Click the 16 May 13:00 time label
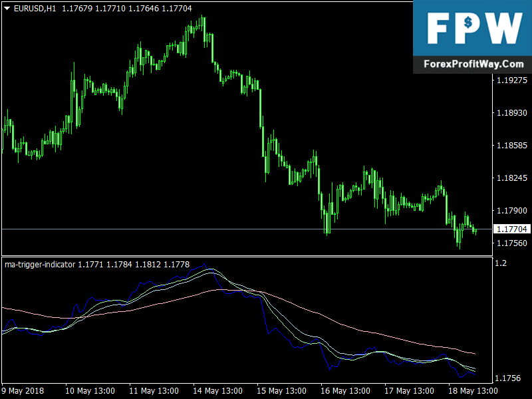Image resolution: width=532 pixels, height=399 pixels. tap(345, 391)
